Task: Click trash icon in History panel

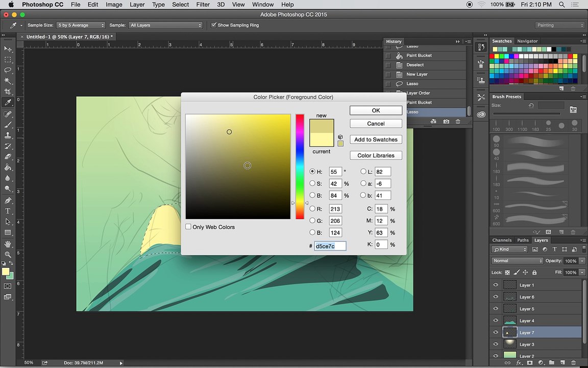Action: click(458, 121)
